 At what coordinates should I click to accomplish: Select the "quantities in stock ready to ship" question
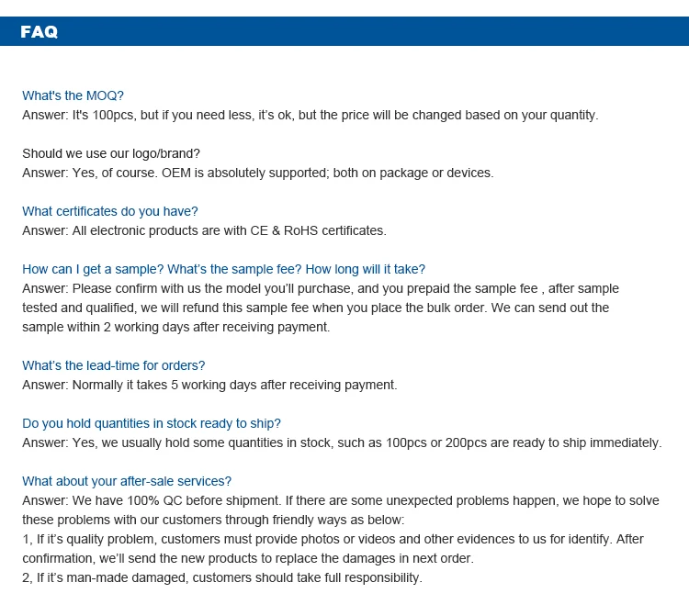(x=152, y=423)
